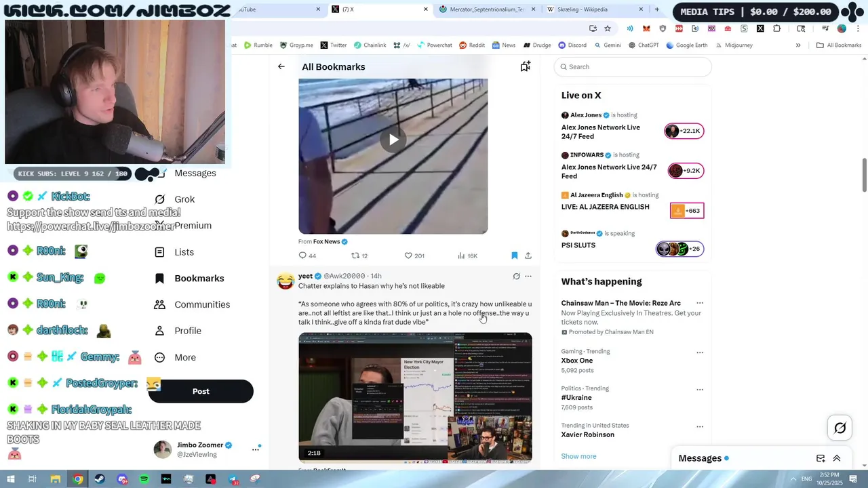Open the Chrome three-dot menu
The width and height of the screenshot is (868, 488).
[x=859, y=28]
